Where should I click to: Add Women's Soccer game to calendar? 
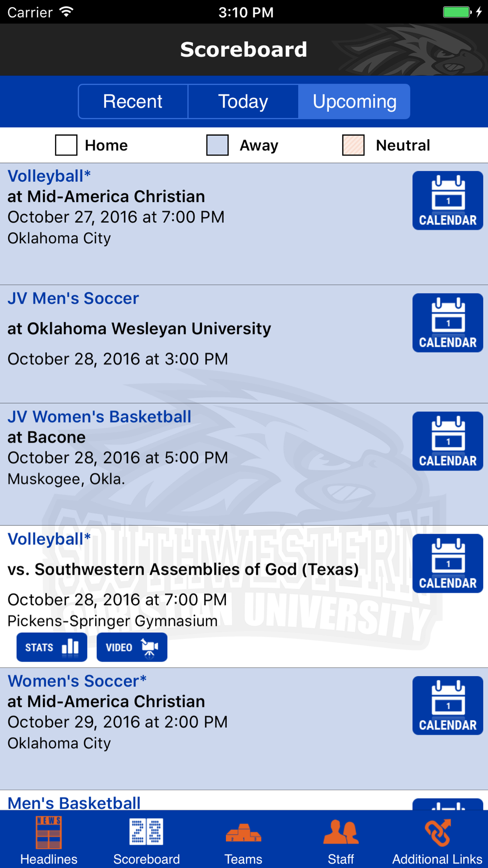pos(447,705)
